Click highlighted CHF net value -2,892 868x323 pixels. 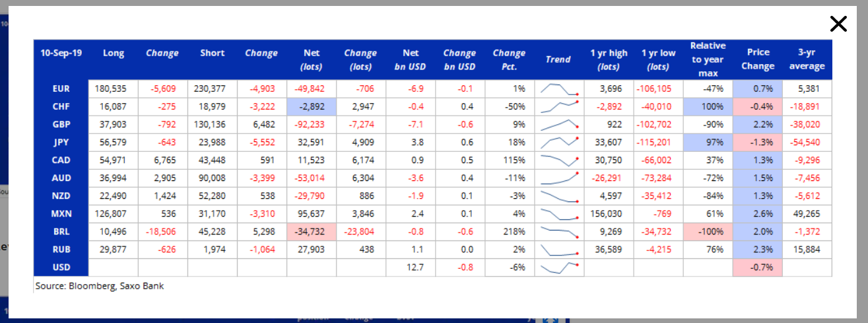click(312, 106)
